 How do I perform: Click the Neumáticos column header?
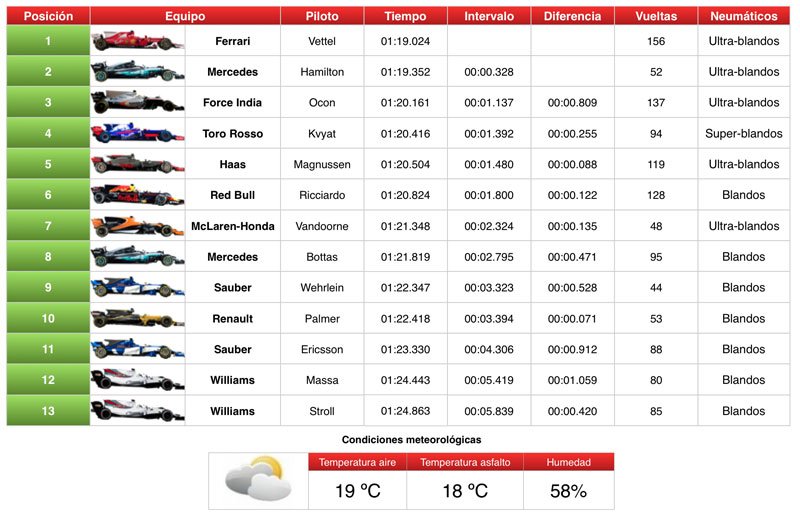744,16
